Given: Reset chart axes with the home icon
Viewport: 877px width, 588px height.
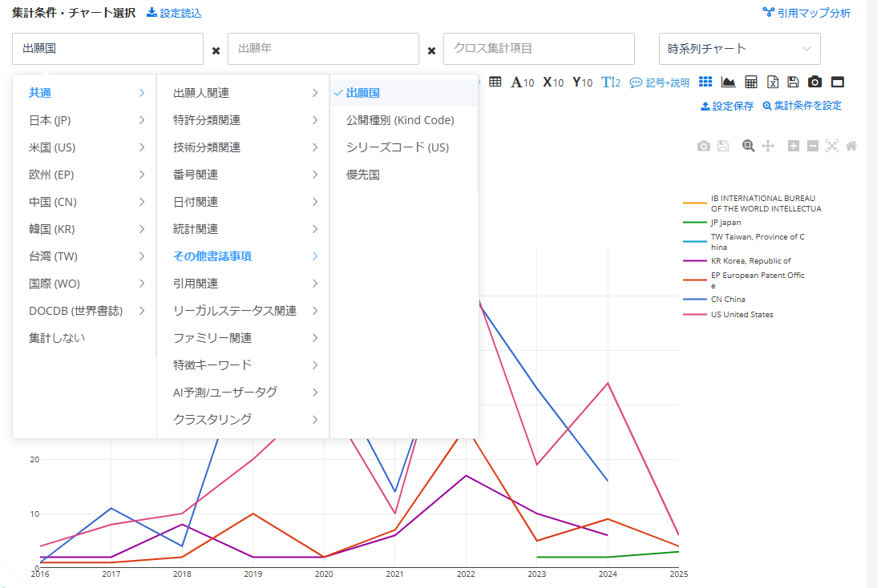Looking at the screenshot, I should (851, 146).
